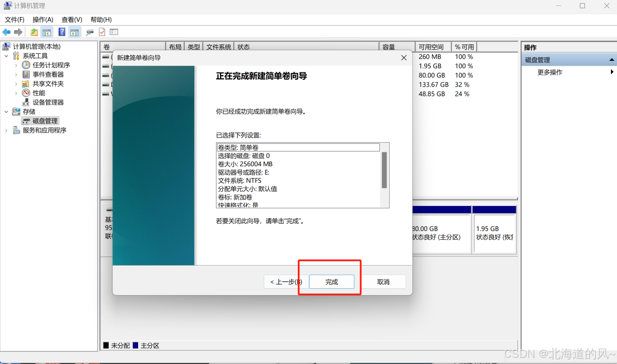This screenshot has width=617, height=364.
Task: Select the '分配单元大小: 默认值' row
Action: (x=298, y=189)
